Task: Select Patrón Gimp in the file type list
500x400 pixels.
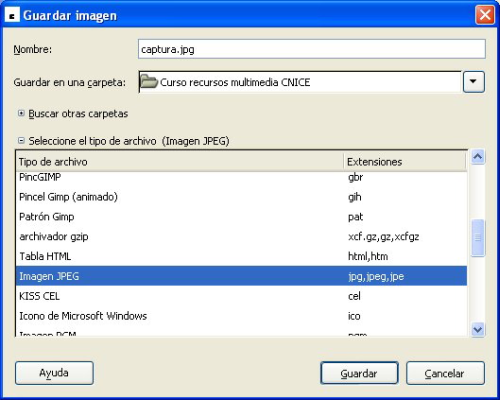Action: coord(241,217)
